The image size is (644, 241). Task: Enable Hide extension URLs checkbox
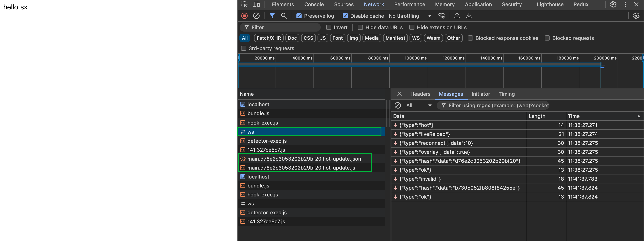tap(412, 27)
